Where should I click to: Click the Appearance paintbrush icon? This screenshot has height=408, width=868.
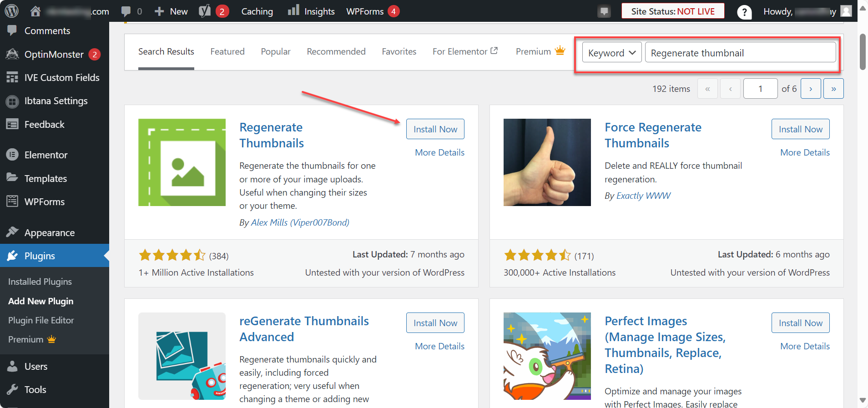coord(12,232)
